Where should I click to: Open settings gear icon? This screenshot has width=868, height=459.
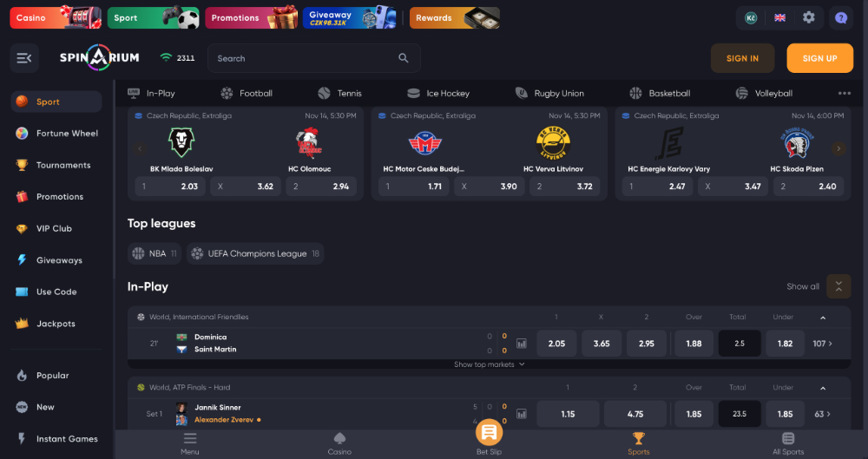[809, 17]
